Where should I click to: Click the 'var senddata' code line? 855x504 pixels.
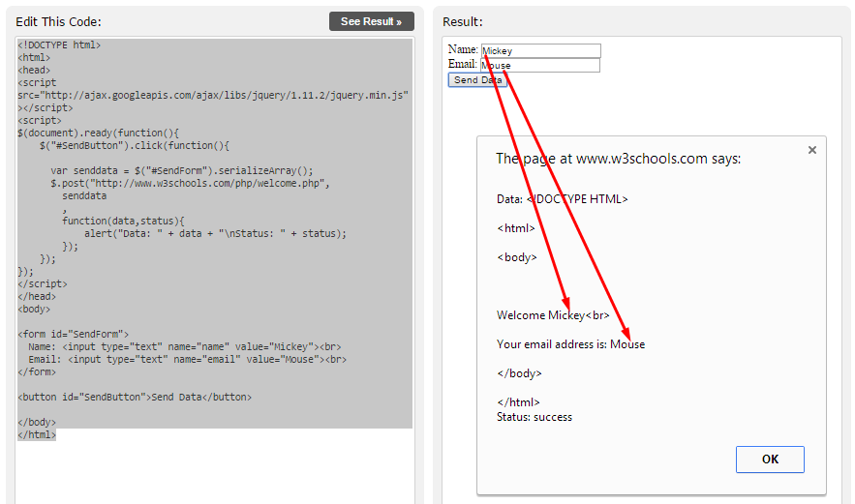coord(182,170)
